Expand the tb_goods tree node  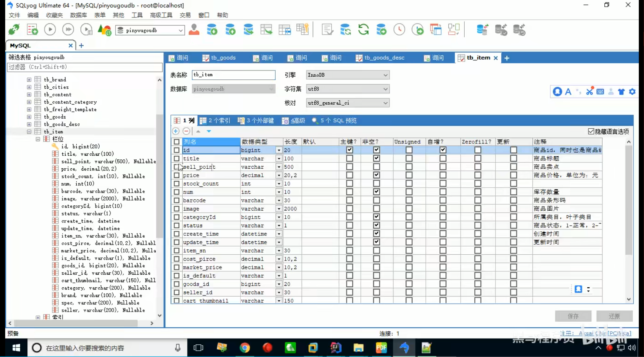pos(29,117)
